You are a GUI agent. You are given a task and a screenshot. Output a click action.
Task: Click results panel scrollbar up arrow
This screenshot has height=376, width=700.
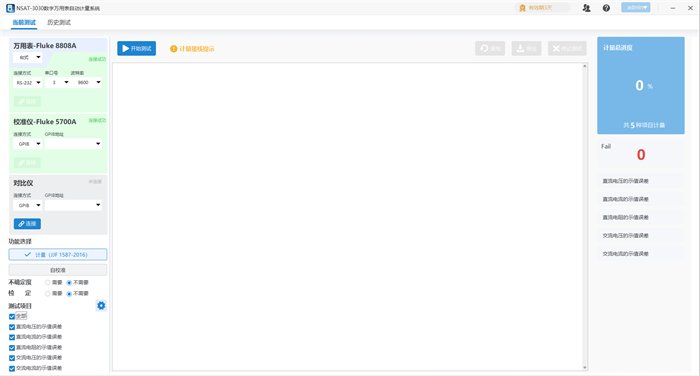click(x=585, y=66)
